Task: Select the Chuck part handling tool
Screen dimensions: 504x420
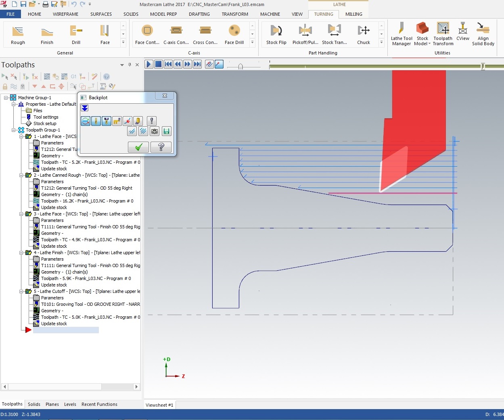Action: point(363,34)
